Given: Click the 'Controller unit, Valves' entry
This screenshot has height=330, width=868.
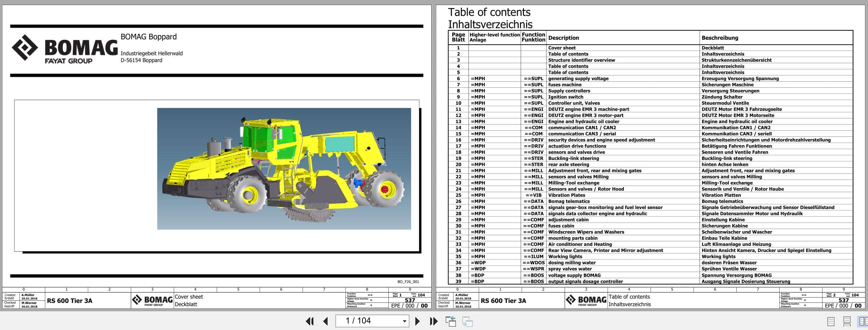Looking at the screenshot, I should click(574, 103).
